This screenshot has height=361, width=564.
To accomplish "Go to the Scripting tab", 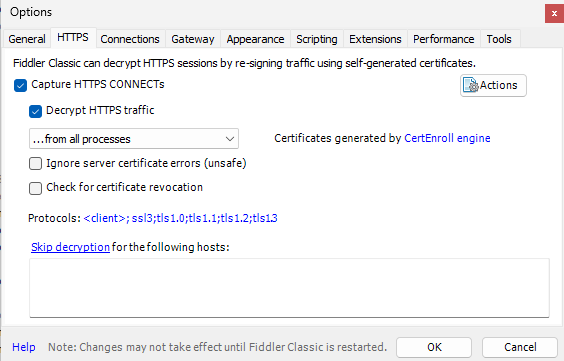I will (317, 39).
